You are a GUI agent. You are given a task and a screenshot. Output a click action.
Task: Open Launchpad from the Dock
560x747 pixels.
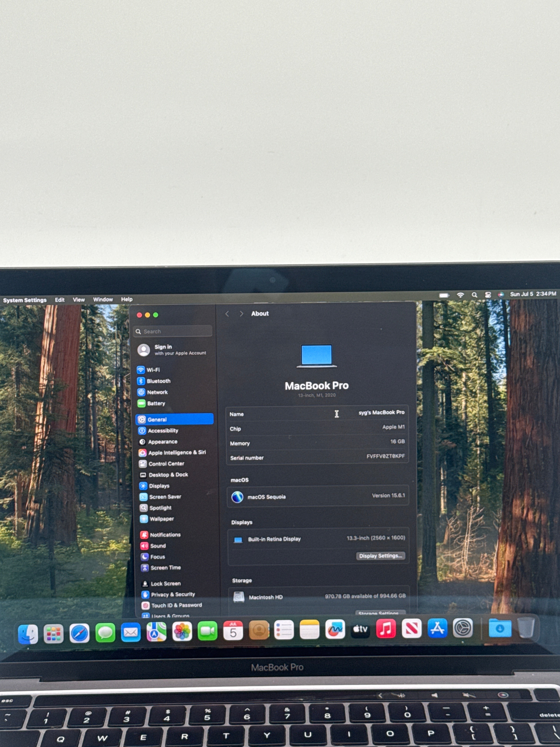[x=54, y=634]
